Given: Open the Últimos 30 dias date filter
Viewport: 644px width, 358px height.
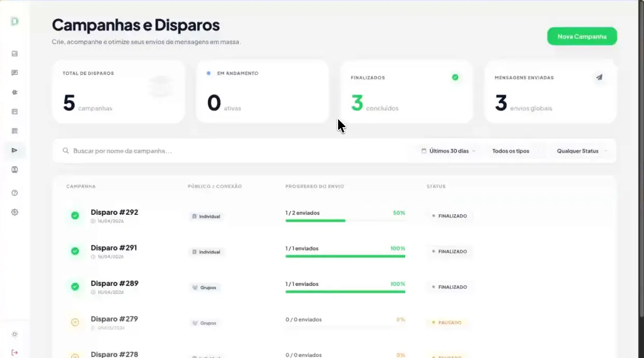Looking at the screenshot, I should click(x=449, y=151).
